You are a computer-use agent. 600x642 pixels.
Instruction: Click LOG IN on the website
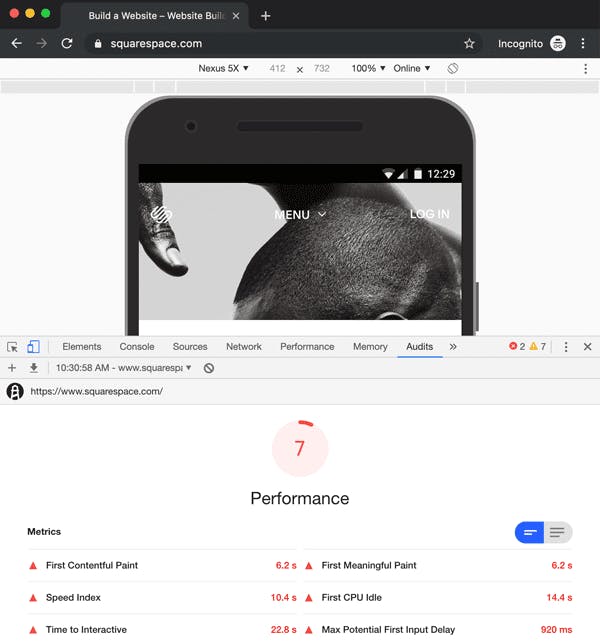429,214
